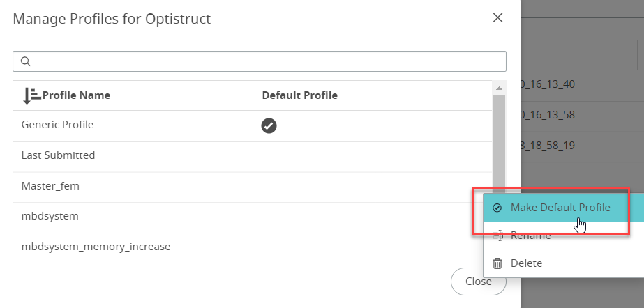Click the Default Profile column header
The image size is (644, 308).
coord(299,95)
